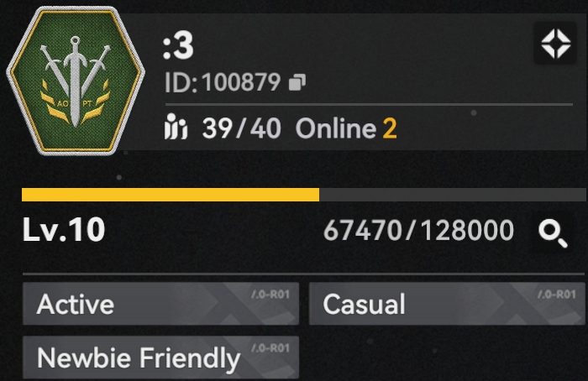This screenshot has width=588, height=381.
Task: Click the 39/40 member count
Action: 242,128
